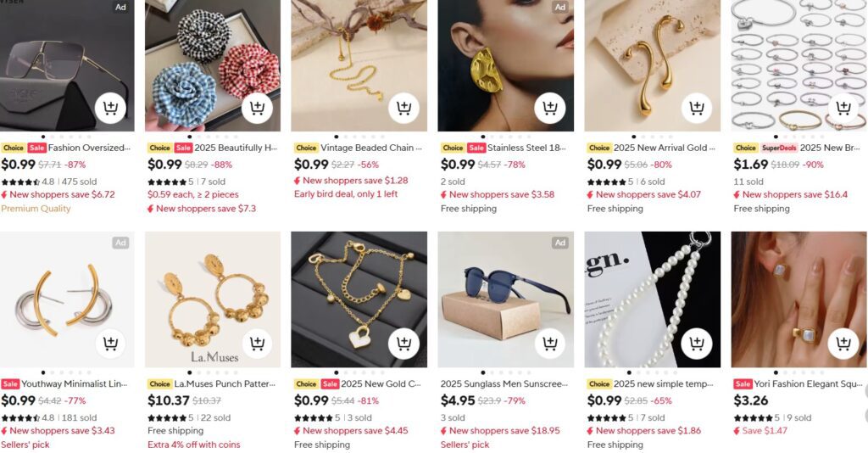Open Youthway Minimalist earrings product title

click(x=75, y=383)
